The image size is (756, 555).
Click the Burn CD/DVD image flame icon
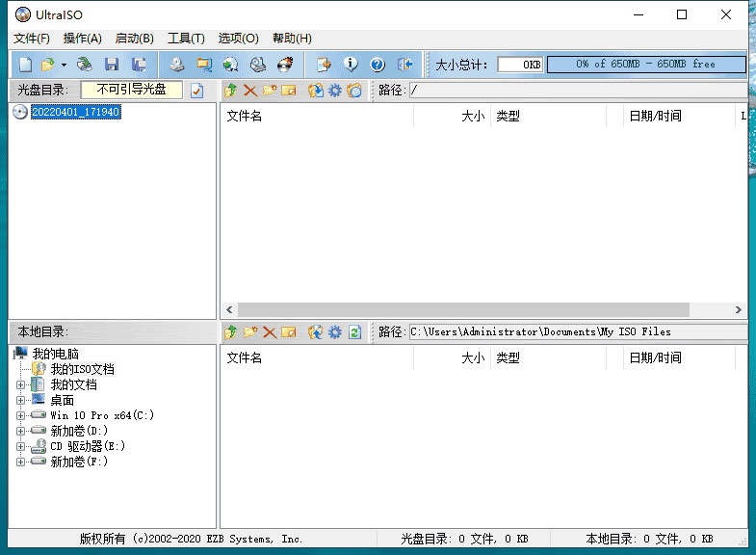pos(285,65)
